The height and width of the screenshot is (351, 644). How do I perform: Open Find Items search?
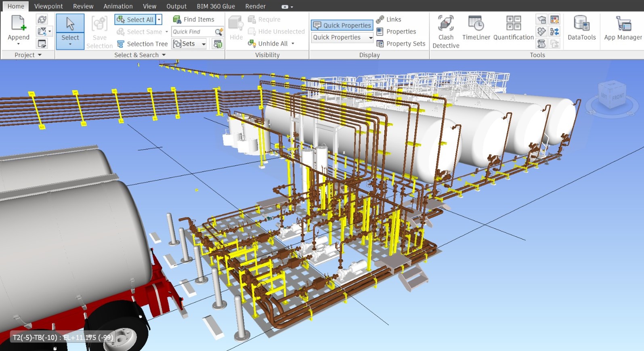click(194, 19)
